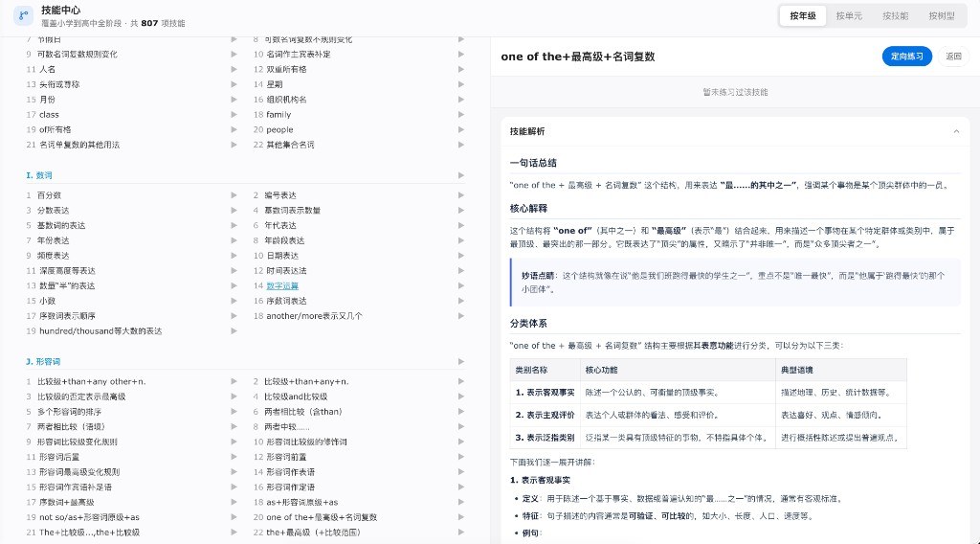Screen dimensions: 980x544
Task: Select the 形容词比较级变化规则 skill item
Action: click(78, 442)
